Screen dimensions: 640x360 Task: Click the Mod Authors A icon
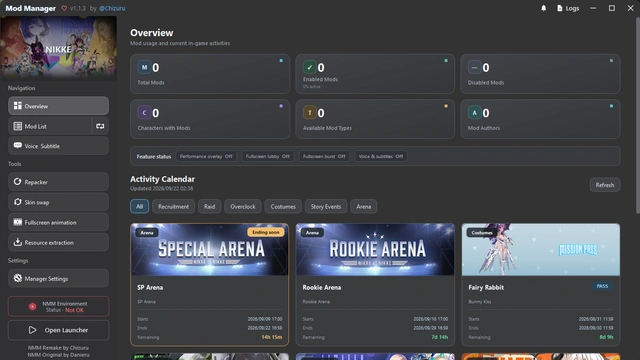coord(474,113)
